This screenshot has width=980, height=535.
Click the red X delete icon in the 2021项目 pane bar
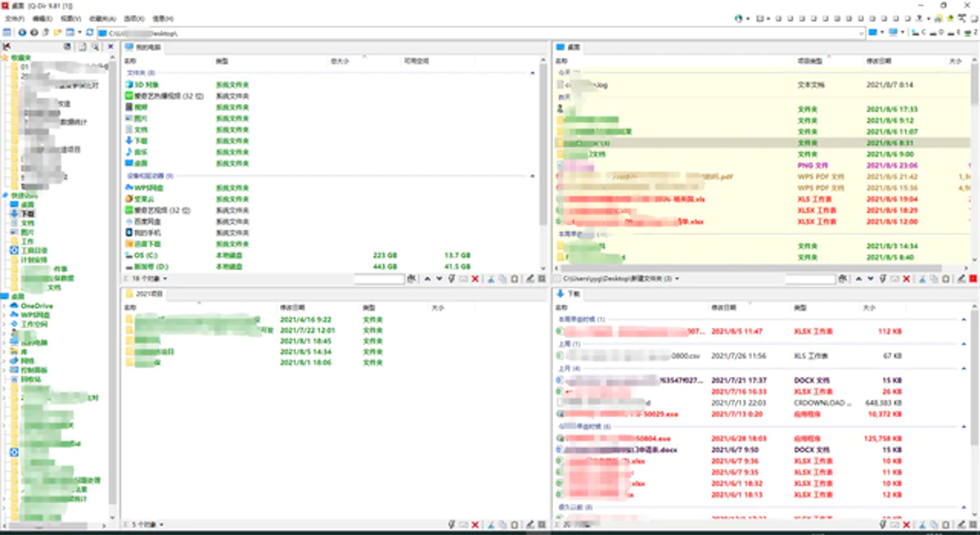click(475, 525)
